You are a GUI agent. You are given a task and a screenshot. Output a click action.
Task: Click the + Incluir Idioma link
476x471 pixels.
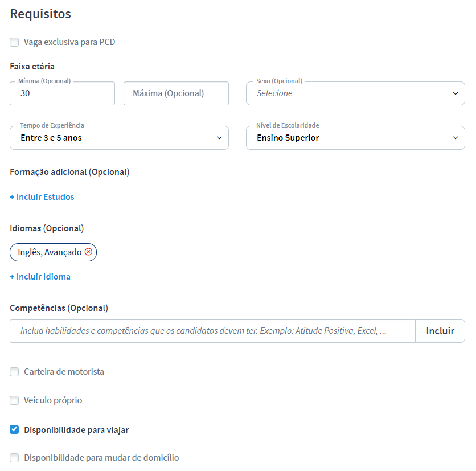pos(40,277)
